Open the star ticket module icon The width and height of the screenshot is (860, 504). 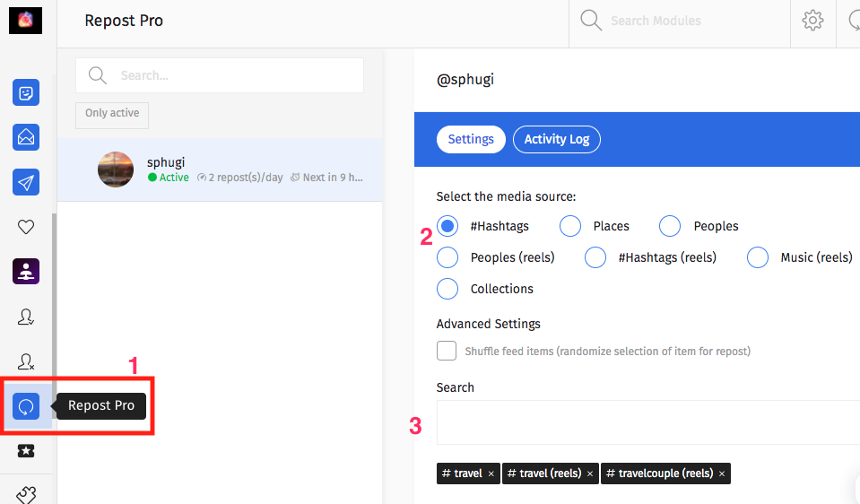pos(26,451)
